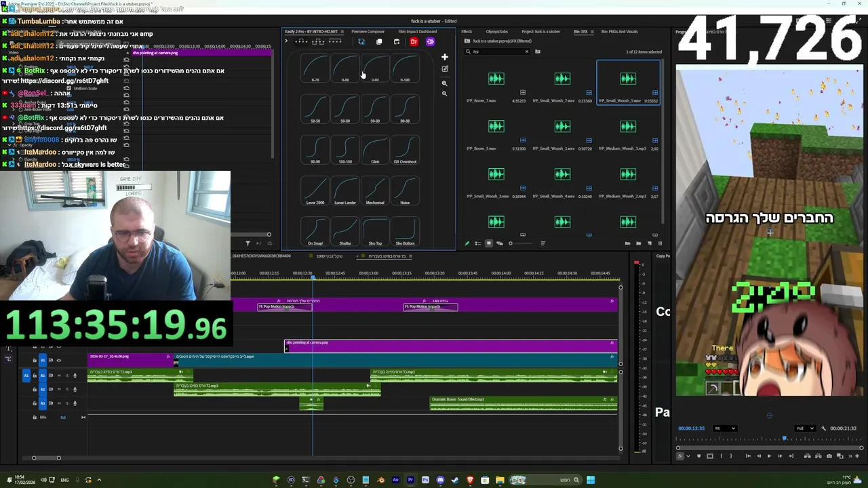Viewport: 868px width, 488px height.
Task: Toggle the bin's green pencil write mode
Action: click(467, 243)
